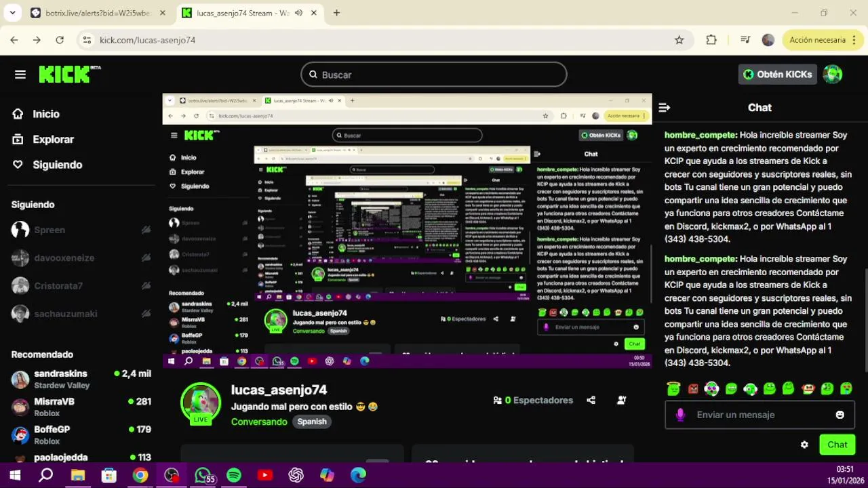Mute audio on the stream tab
Viewport: 868px width, 488px height.
coord(298,13)
